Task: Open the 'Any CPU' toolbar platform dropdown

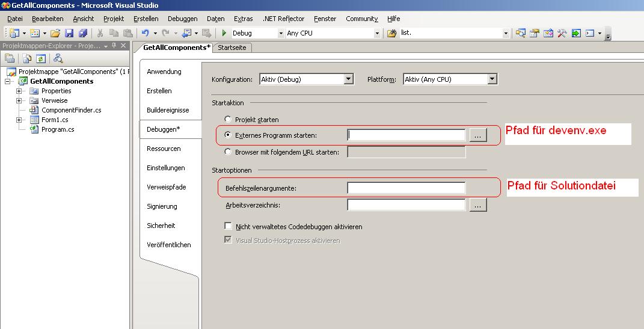Action: [377, 33]
